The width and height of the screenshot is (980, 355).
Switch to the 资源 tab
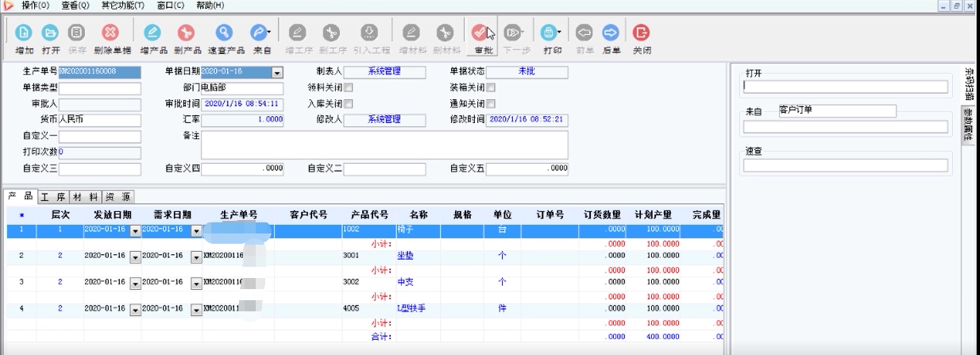coord(118,196)
